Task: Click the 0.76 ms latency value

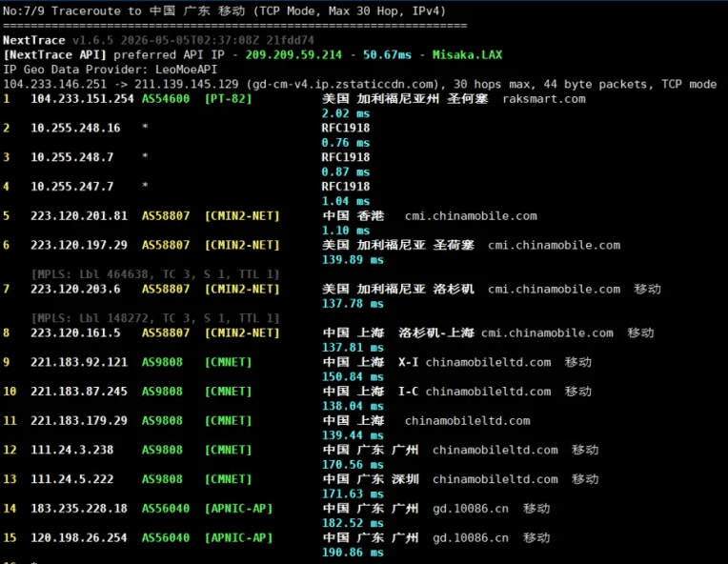Action: pyautogui.click(x=346, y=143)
